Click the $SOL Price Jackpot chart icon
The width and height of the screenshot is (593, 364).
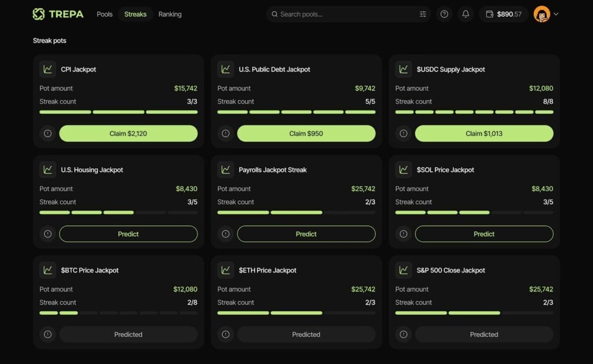pyautogui.click(x=404, y=170)
